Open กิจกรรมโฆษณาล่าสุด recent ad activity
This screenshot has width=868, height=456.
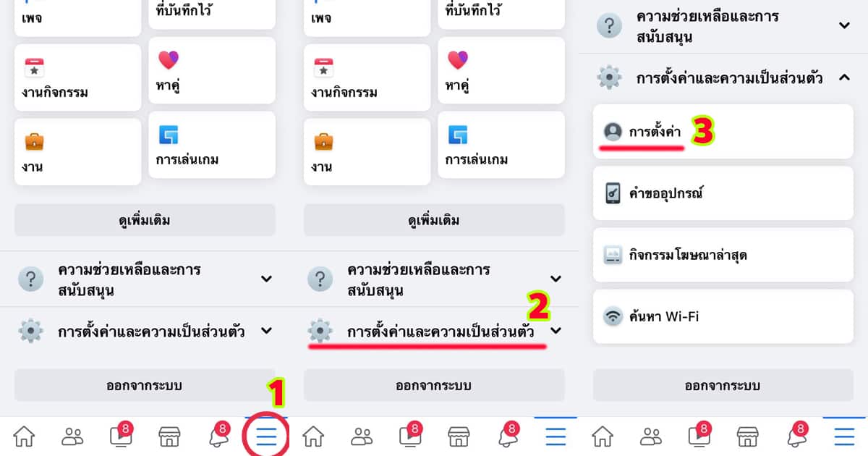[723, 255]
